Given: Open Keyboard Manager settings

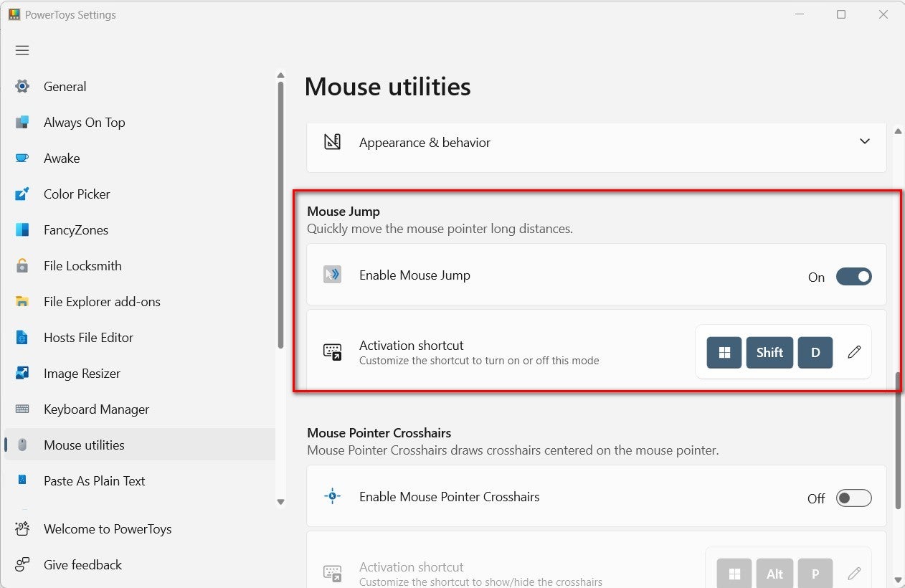Looking at the screenshot, I should [x=140, y=409].
